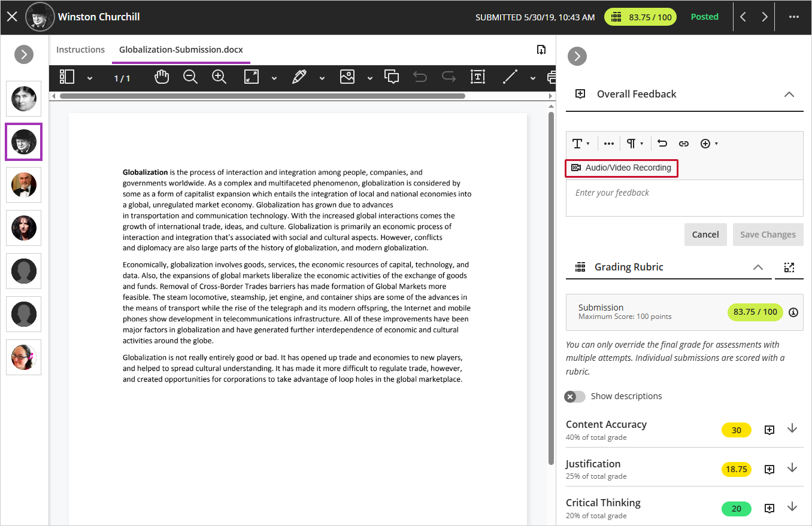The height and width of the screenshot is (526, 812).
Task: Click the zoom out magnifier icon
Action: 190,77
